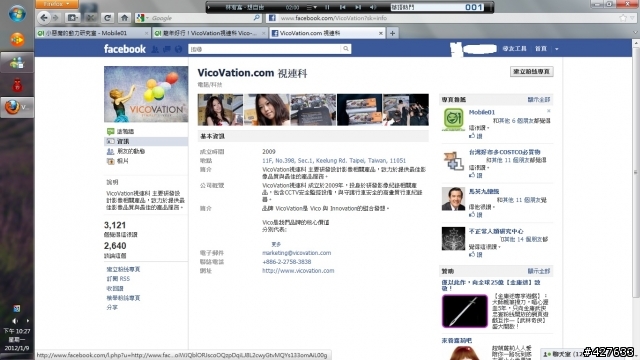Click the VicoVation balloon profile picture
The width and height of the screenshot is (640, 360).
pyautogui.click(x=146, y=94)
